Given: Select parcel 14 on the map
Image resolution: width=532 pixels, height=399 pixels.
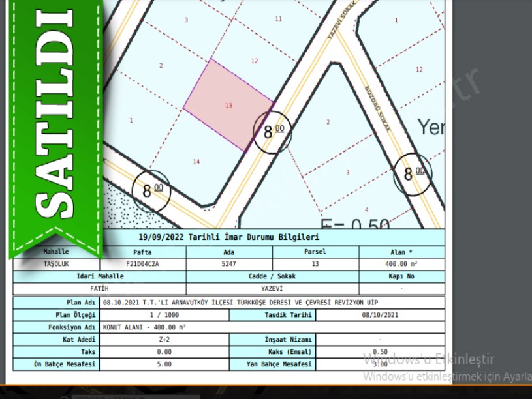Looking at the screenshot, I should 196,162.
